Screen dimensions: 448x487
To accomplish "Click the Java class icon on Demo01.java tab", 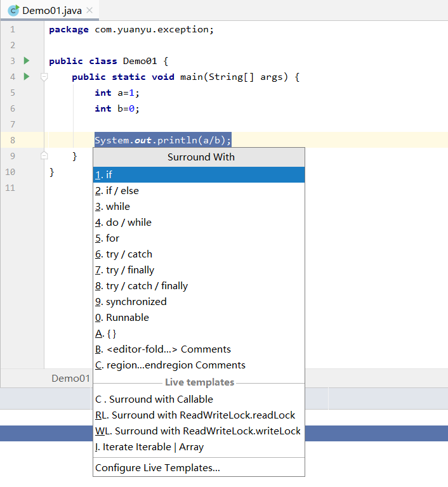I will click(13, 11).
